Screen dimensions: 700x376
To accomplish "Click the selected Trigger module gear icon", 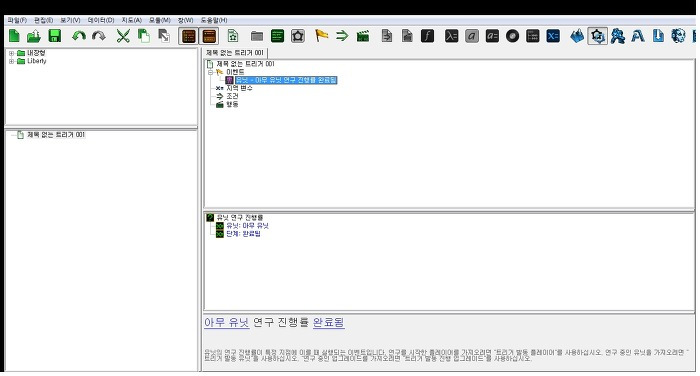I will pos(597,36).
